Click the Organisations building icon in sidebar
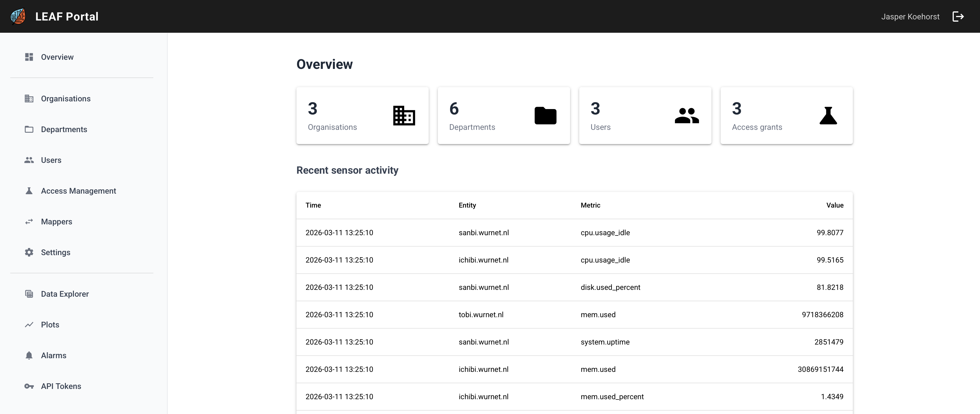Viewport: 980px width, 414px height. click(29, 99)
